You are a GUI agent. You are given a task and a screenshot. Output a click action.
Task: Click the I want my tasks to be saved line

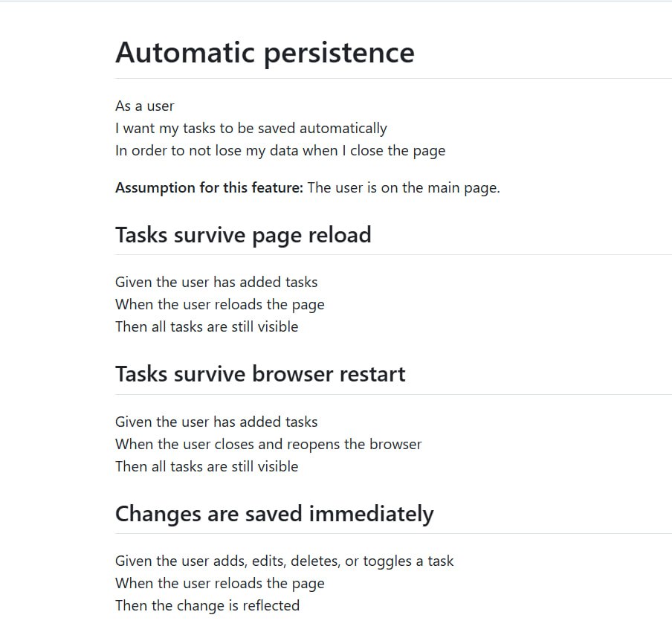pos(251,129)
